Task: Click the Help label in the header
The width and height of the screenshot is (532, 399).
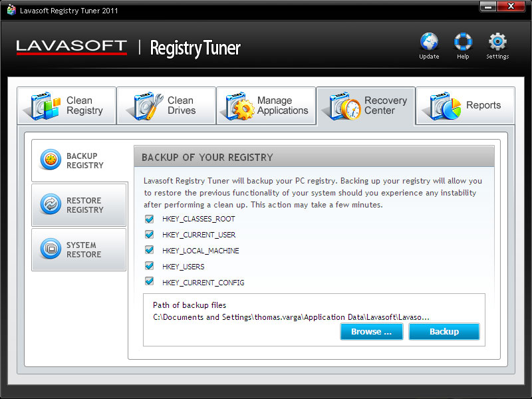Action: click(463, 57)
